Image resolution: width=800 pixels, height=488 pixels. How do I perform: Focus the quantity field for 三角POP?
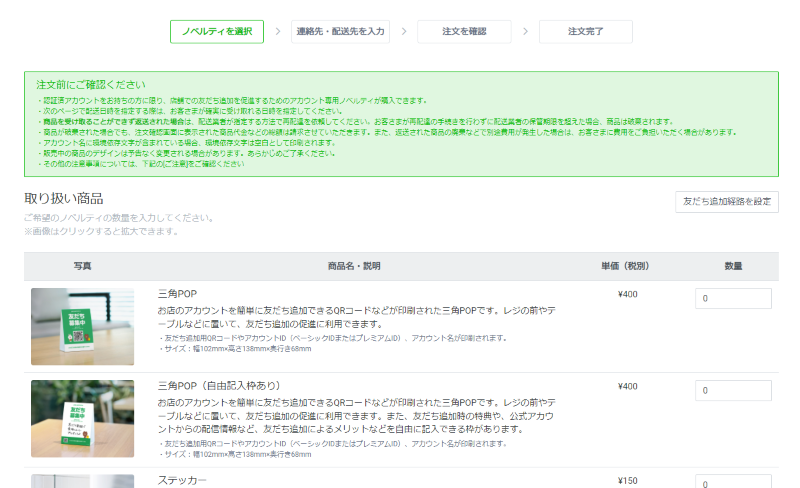(733, 299)
